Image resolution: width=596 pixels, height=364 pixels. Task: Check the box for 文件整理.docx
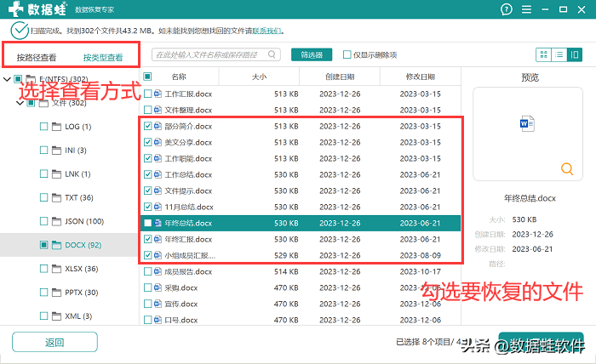(x=147, y=110)
